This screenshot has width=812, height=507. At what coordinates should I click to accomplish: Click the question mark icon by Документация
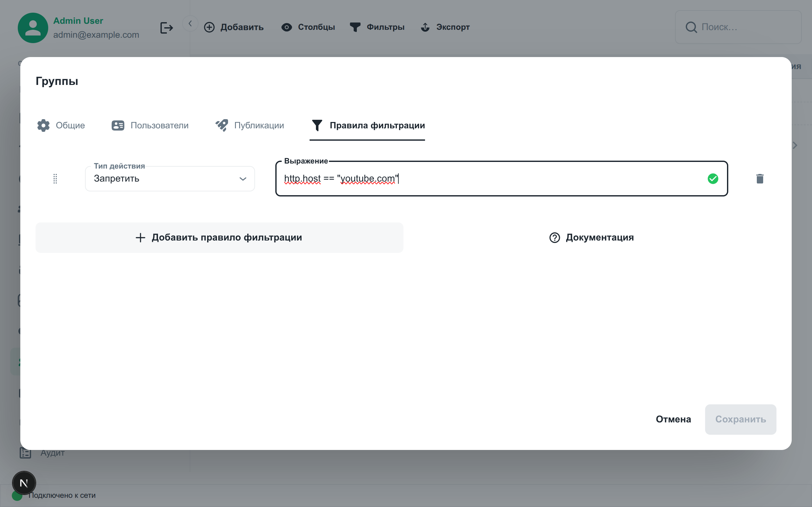[x=554, y=237]
